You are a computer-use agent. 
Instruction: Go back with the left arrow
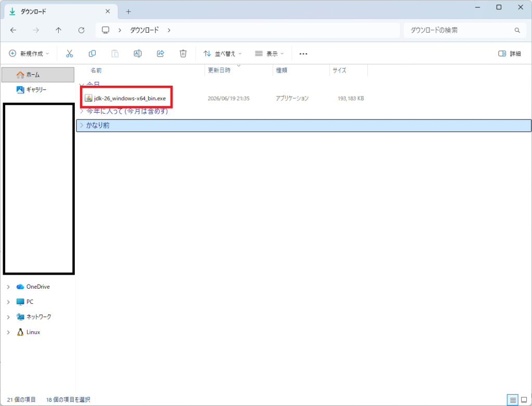pyautogui.click(x=13, y=30)
